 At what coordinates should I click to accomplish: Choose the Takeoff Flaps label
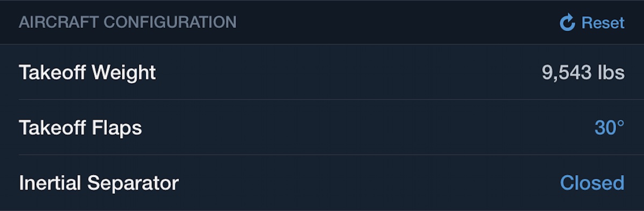[x=80, y=128]
